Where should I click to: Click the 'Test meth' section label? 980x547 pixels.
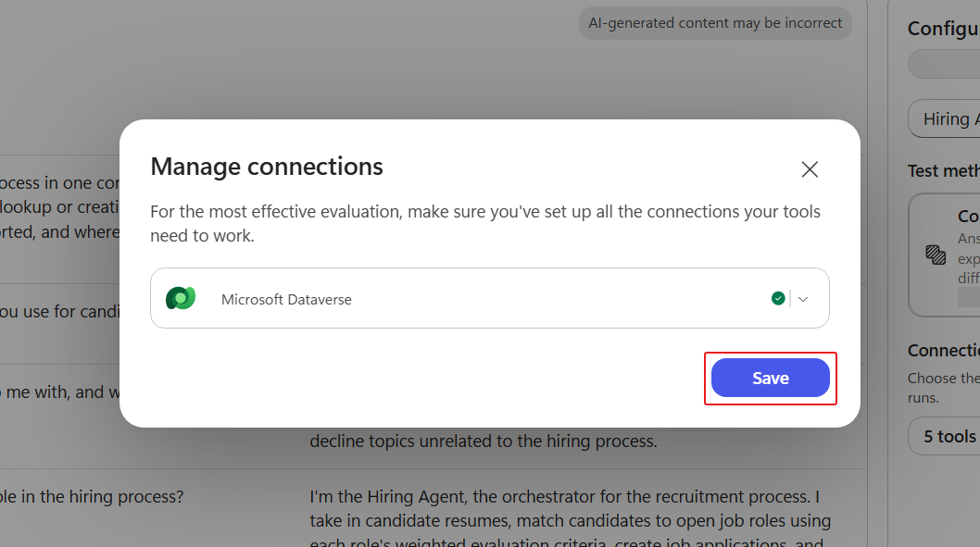944,171
